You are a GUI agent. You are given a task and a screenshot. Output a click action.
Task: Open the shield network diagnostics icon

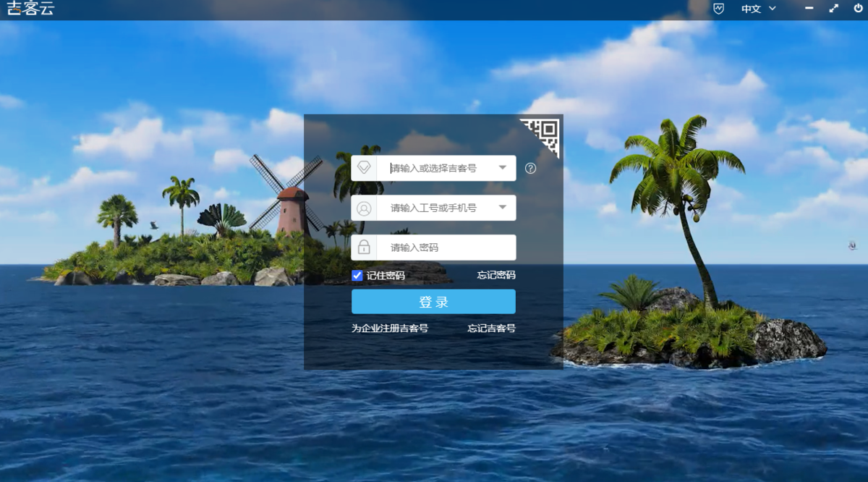[718, 9]
